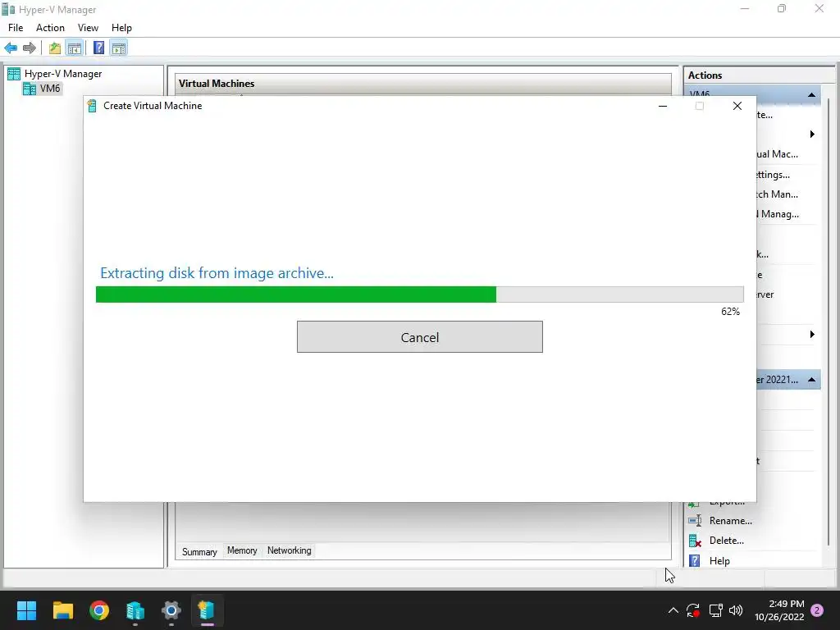Switch to the Summary tab
This screenshot has width=840, height=630.
[x=199, y=551]
